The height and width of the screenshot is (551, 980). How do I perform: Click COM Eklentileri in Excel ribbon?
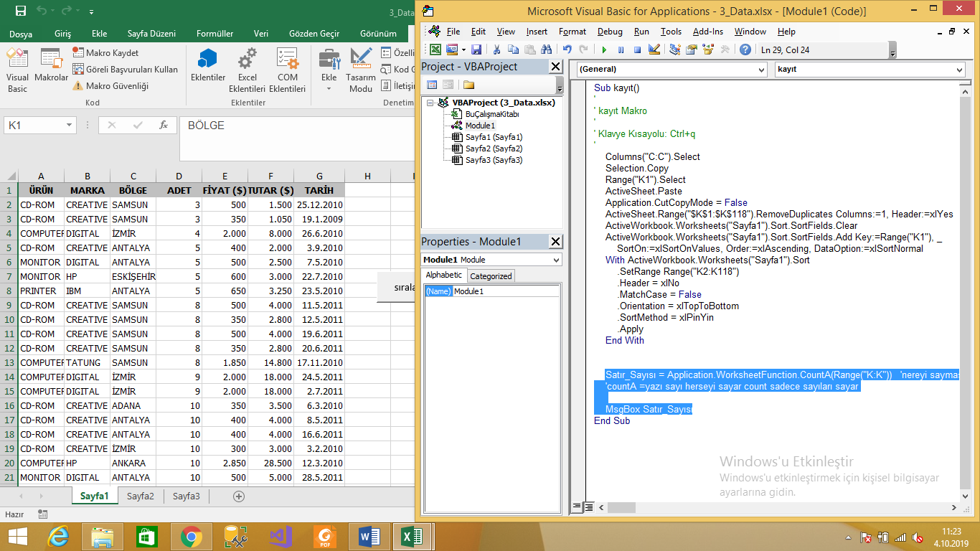(288, 71)
